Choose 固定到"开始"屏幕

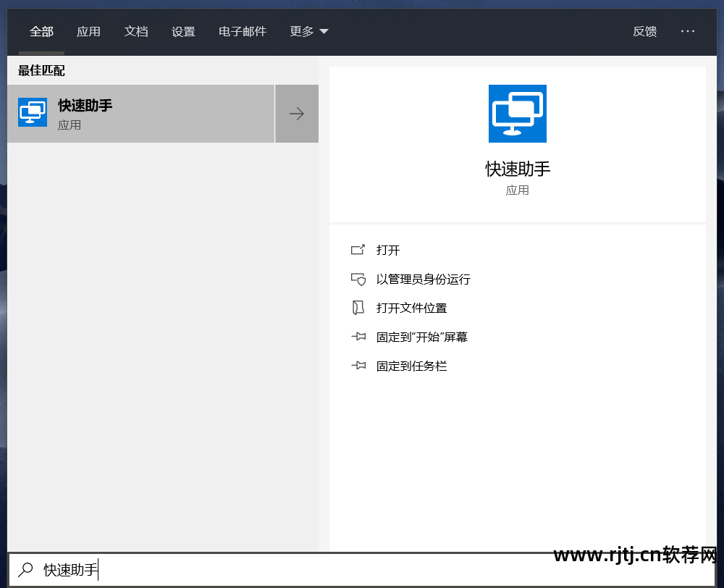click(422, 337)
